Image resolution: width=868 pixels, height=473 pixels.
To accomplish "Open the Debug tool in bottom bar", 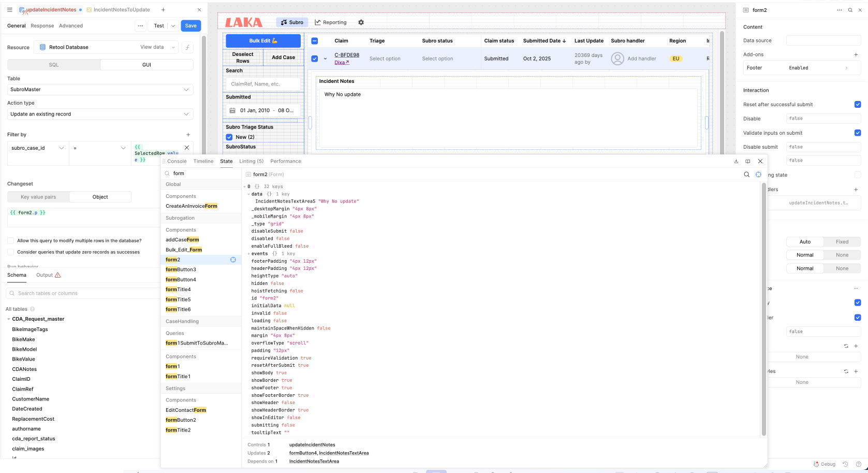I will click(825, 464).
